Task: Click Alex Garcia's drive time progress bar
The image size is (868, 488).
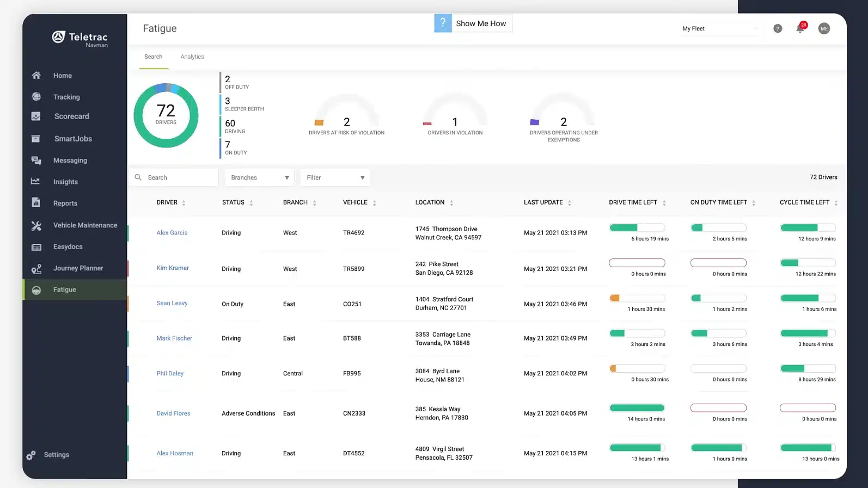Action: tap(637, 228)
